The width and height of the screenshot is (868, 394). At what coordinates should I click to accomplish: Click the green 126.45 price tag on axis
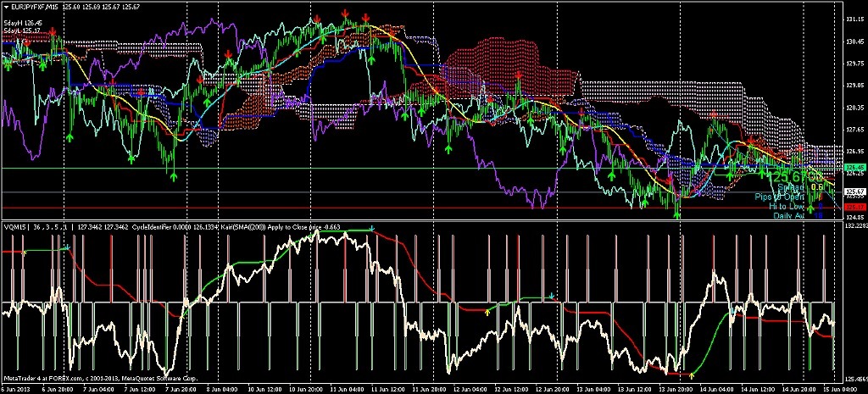pos(855,168)
